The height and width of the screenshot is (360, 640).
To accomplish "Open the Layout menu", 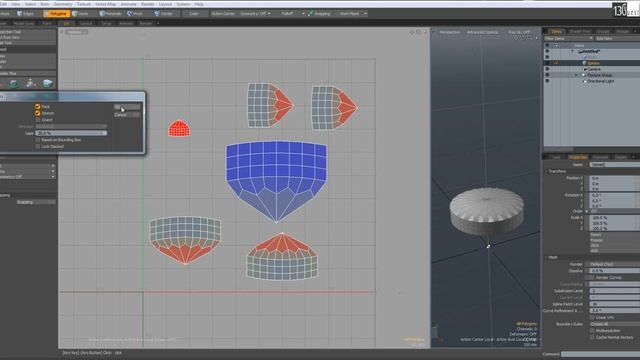I will 165,4.
